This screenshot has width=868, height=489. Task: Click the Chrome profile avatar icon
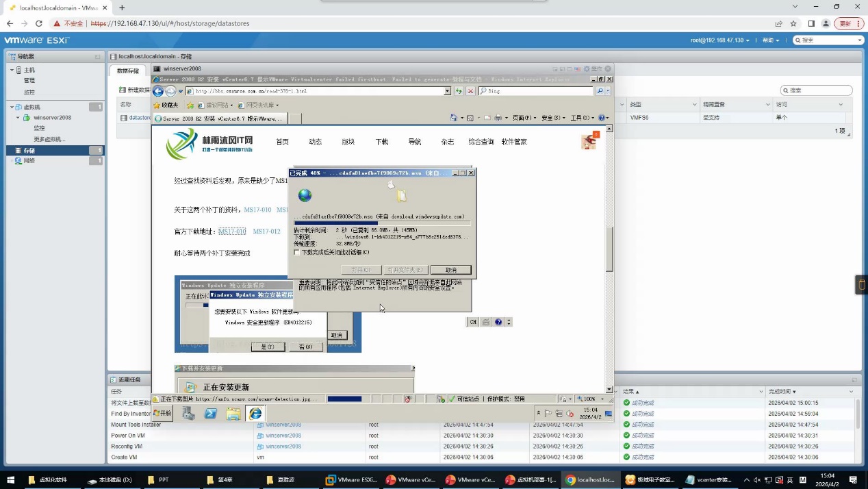click(826, 23)
